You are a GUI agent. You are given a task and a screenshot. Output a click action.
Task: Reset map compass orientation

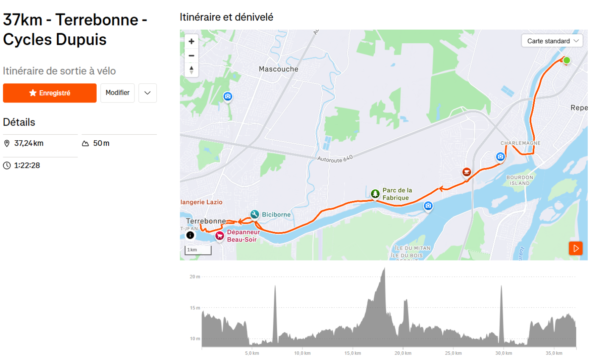point(191,69)
